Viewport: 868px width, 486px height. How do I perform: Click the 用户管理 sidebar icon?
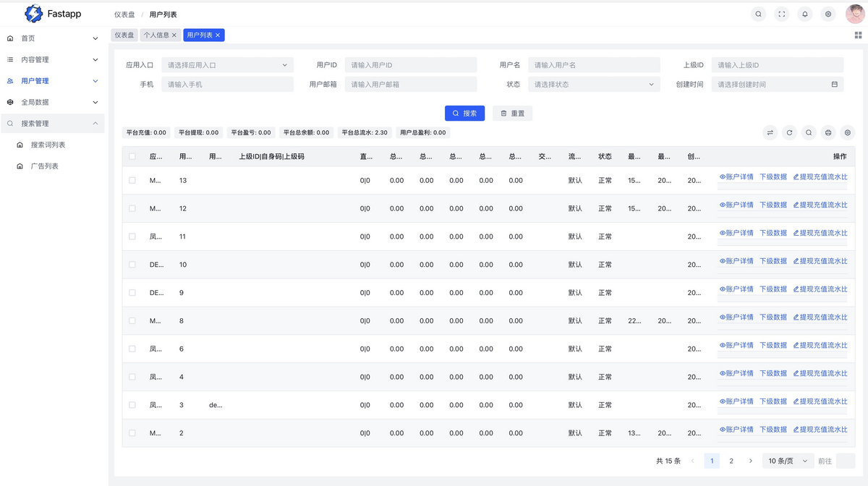point(10,81)
